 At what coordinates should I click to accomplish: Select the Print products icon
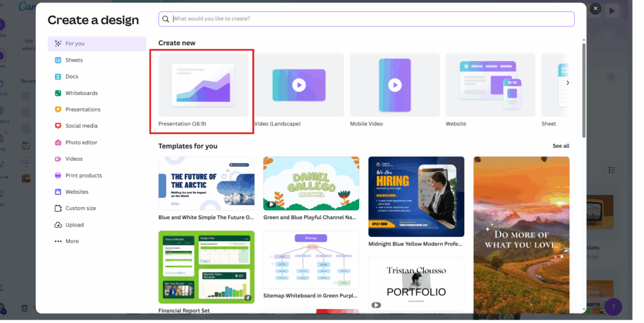tap(58, 176)
